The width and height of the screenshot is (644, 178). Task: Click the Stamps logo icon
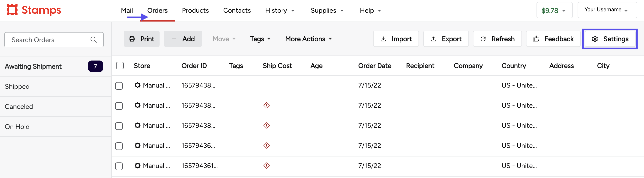tap(12, 10)
